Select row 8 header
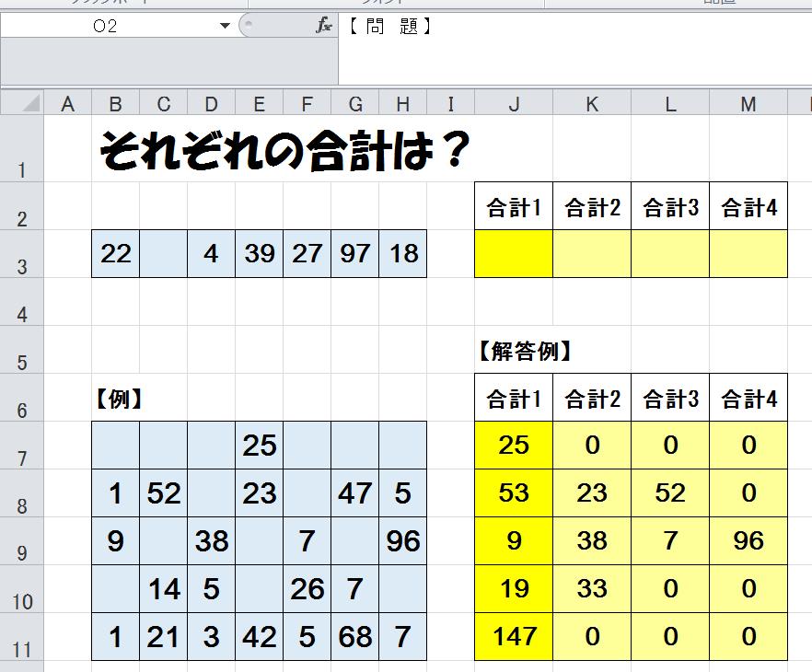Viewport: 812px width, 672px height. (x=22, y=493)
